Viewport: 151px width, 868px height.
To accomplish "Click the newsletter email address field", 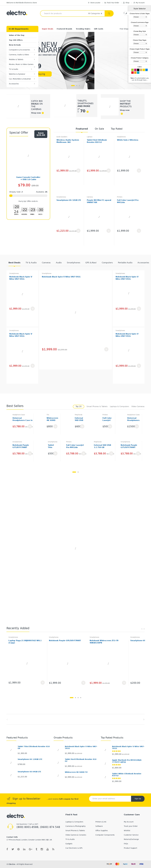I will tap(110, 799).
